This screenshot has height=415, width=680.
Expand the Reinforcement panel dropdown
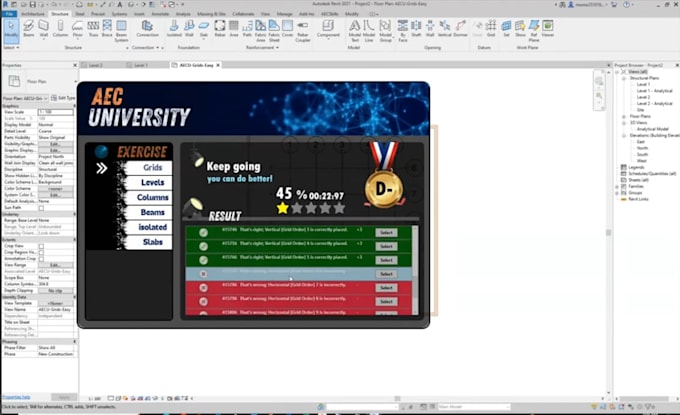click(x=262, y=47)
